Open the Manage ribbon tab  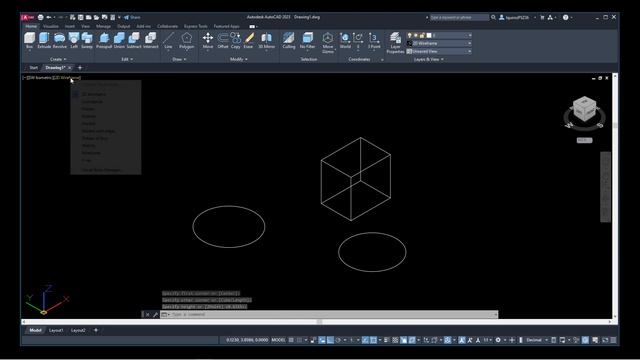pos(103,26)
